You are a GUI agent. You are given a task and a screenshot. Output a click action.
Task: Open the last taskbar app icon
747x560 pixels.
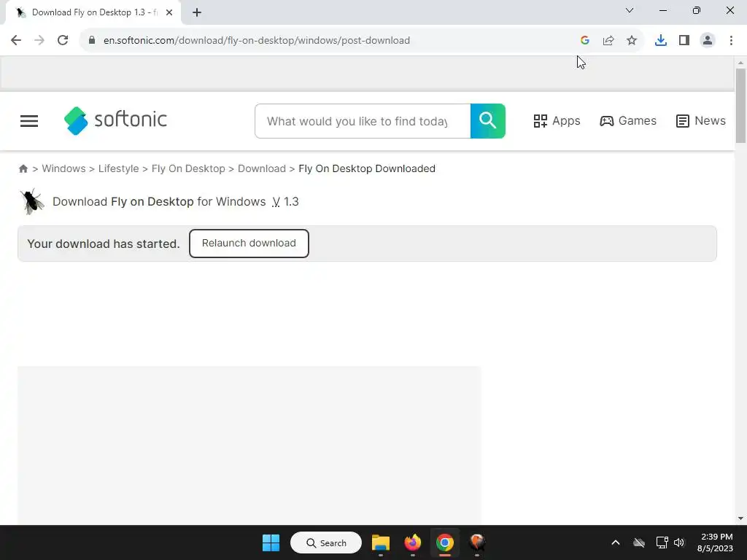[477, 542]
